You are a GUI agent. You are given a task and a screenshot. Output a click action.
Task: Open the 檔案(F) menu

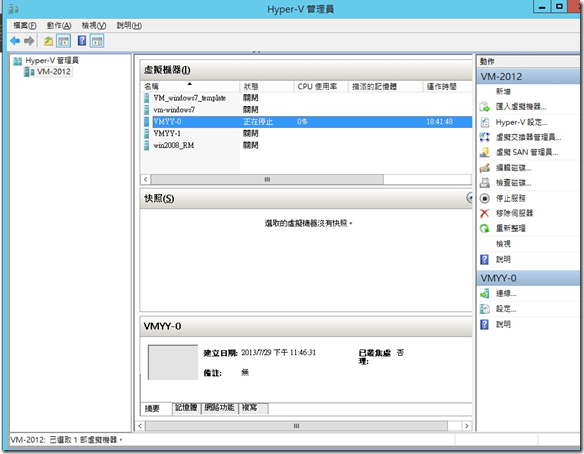[25, 25]
